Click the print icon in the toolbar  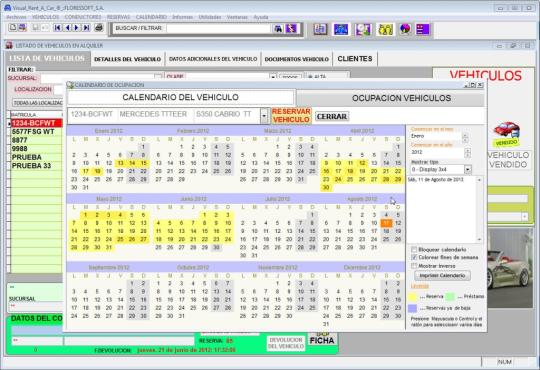(98, 28)
